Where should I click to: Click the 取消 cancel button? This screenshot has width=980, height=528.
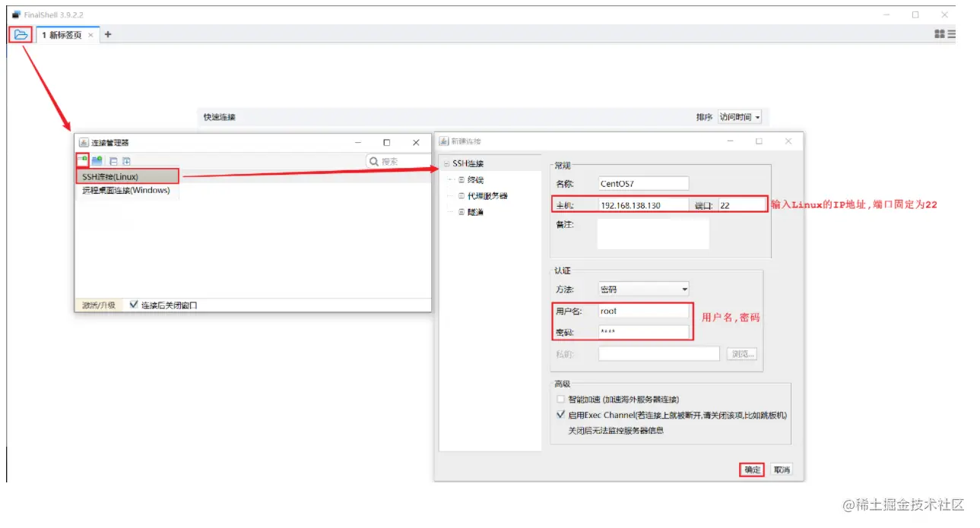click(782, 470)
